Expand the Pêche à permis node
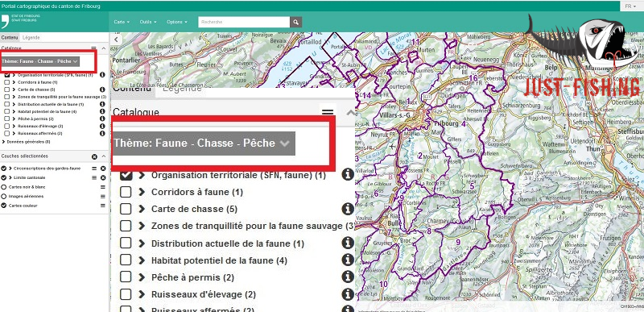This screenshot has width=644, height=312. pyautogui.click(x=14, y=119)
